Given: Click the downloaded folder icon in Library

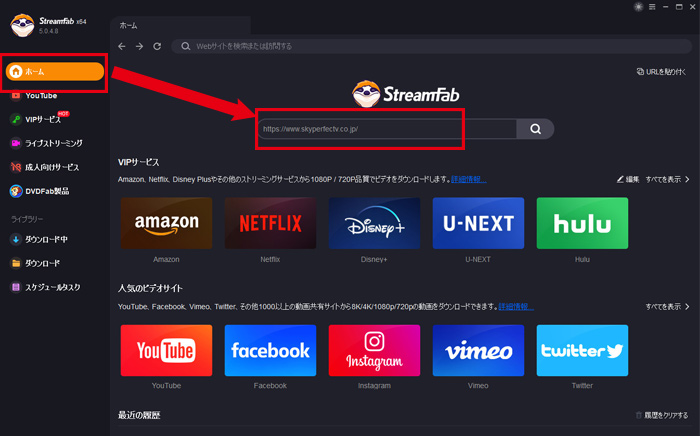Looking at the screenshot, I should (16, 263).
